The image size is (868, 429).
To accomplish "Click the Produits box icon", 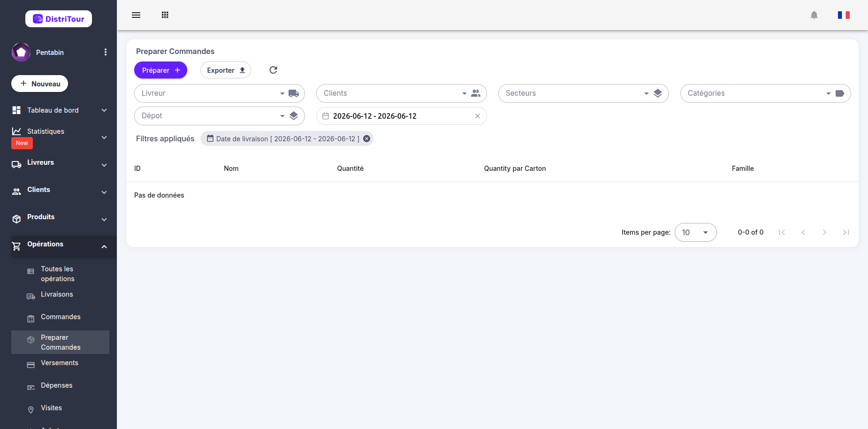I will [16, 219].
